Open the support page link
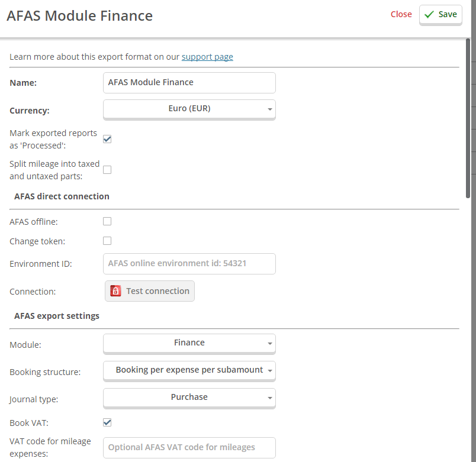Image resolution: width=476 pixels, height=462 pixels. coord(207,57)
